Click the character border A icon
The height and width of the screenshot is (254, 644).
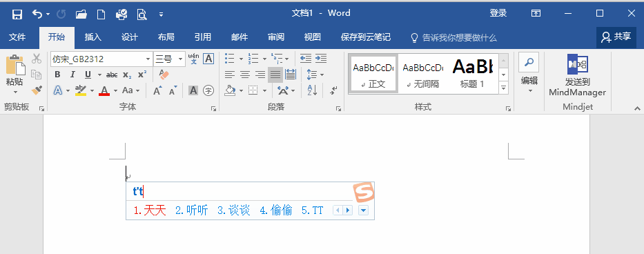point(208,59)
